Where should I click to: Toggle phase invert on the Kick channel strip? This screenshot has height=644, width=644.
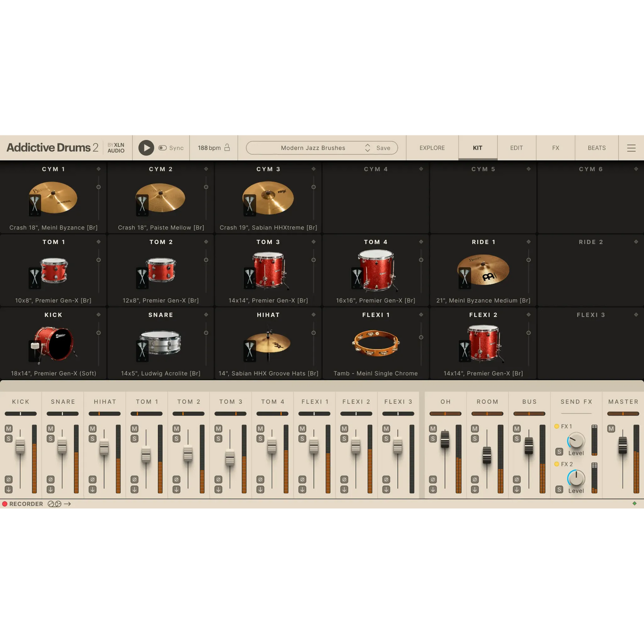pyautogui.click(x=8, y=479)
